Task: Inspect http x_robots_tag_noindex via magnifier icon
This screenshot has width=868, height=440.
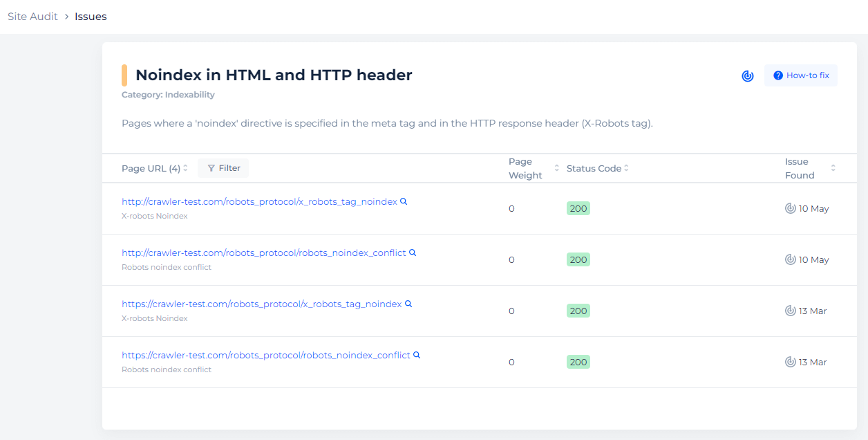Action: 404,201
